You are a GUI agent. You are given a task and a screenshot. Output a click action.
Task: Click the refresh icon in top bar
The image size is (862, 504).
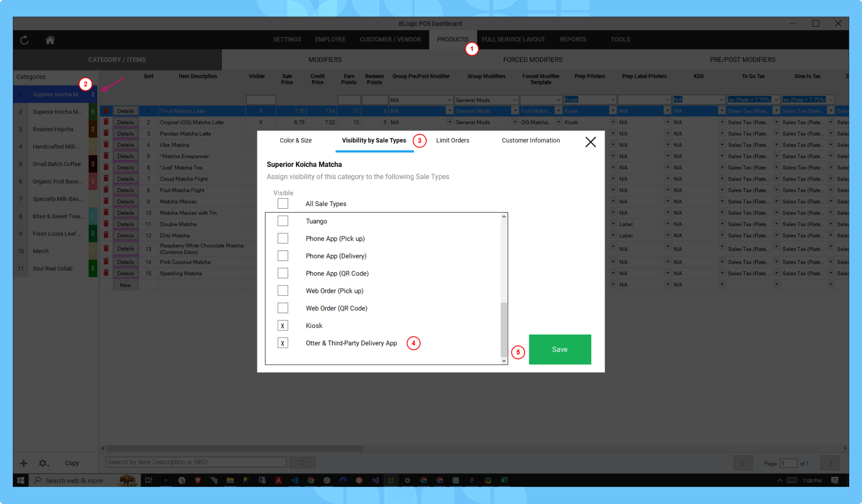point(24,40)
